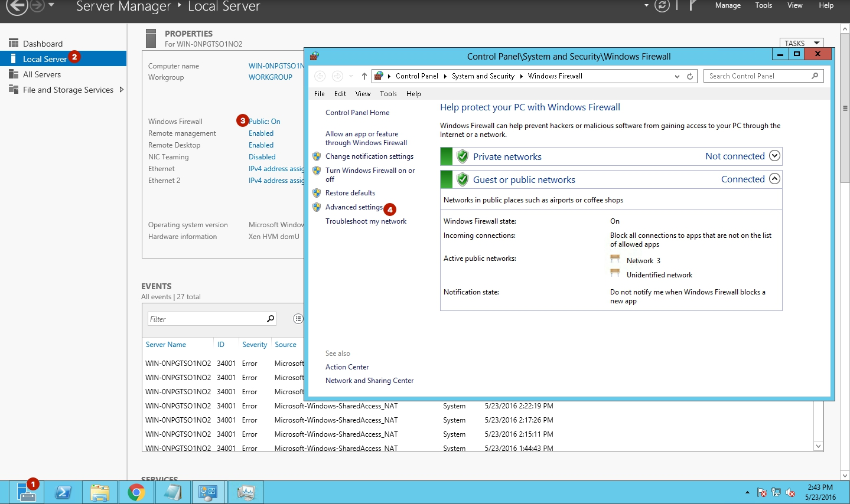Open the Tools menu in Control Panel
The height and width of the screenshot is (504, 850).
pyautogui.click(x=388, y=94)
